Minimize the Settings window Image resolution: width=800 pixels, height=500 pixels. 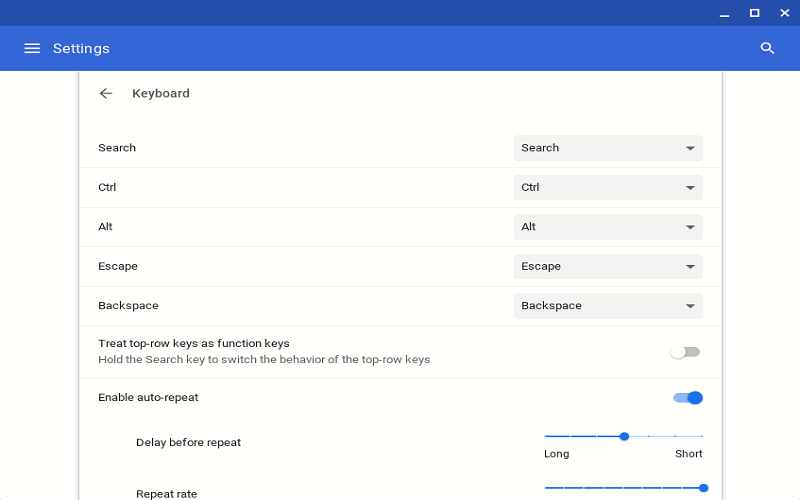pos(723,13)
